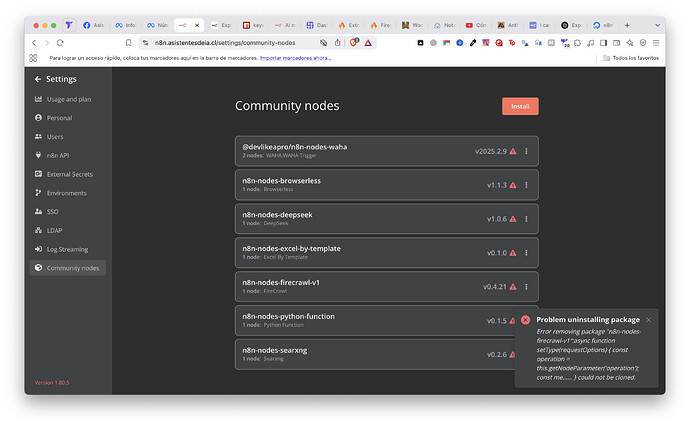Screen dimensions: 690x426
Task: Click the Install button
Action: [x=520, y=106]
